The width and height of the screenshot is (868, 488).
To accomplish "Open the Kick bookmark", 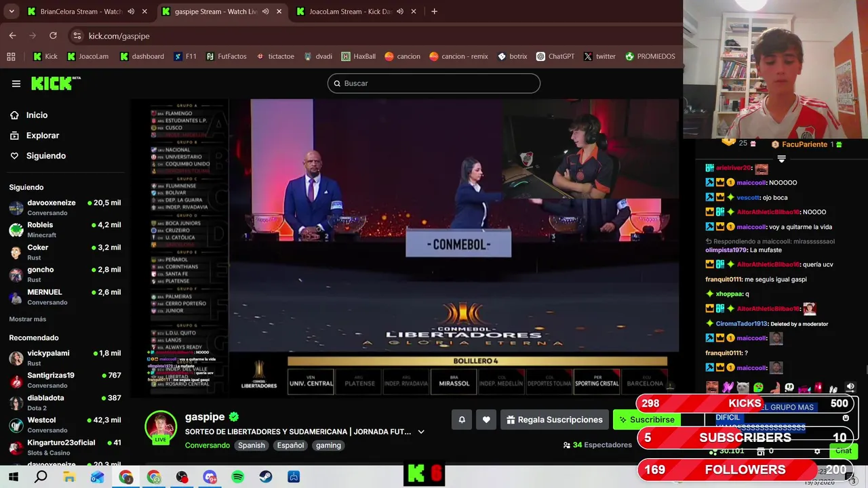I will (x=45, y=56).
